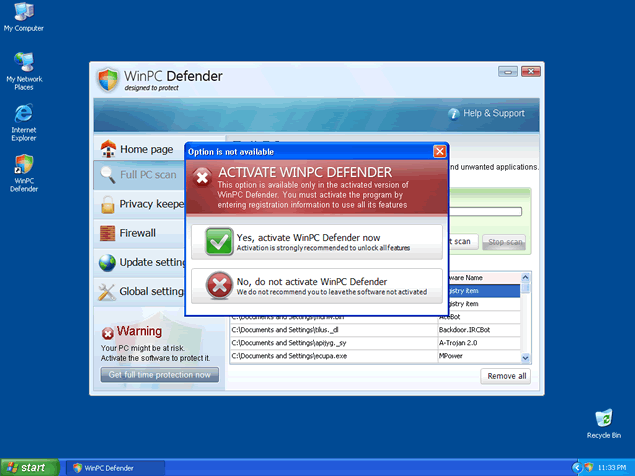This screenshot has width=635, height=476.
Task: Click the Help & Support question icon
Action: coord(453,114)
